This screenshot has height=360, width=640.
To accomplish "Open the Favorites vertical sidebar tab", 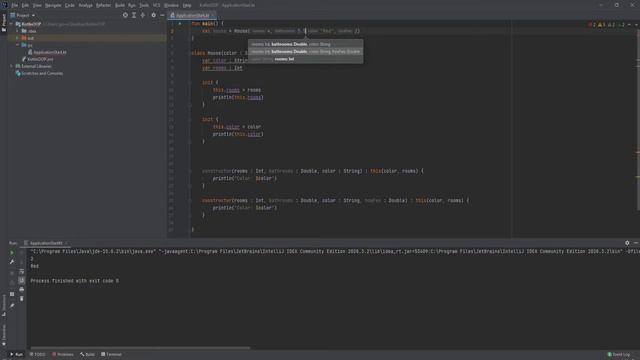I will click(4, 335).
